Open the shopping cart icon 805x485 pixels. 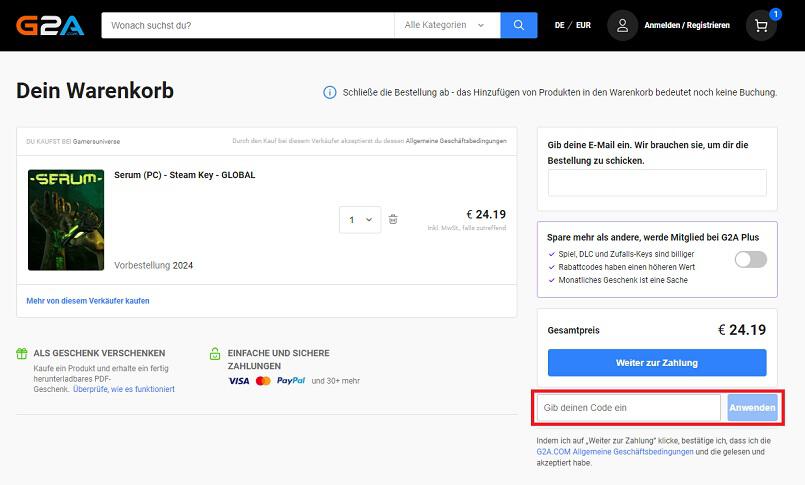tap(761, 25)
